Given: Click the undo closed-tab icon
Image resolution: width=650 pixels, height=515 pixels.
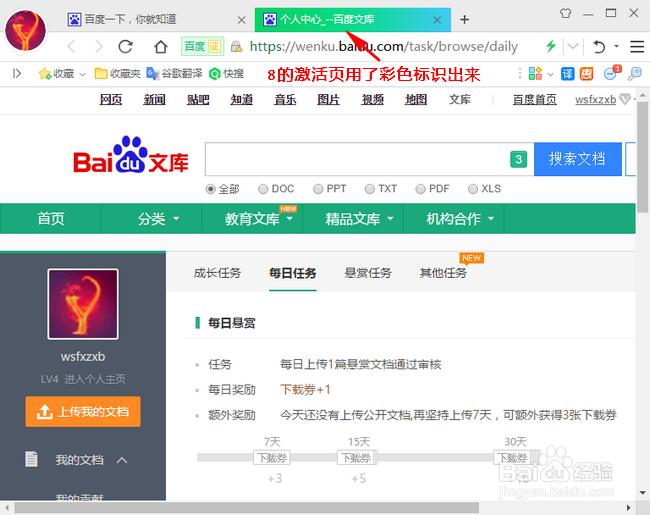Looking at the screenshot, I should (x=599, y=46).
